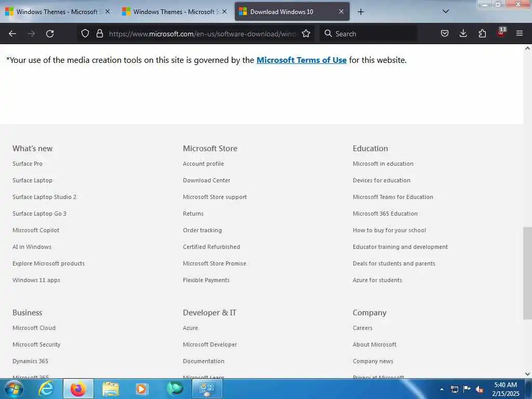Click the Search input box
This screenshot has width=532, height=399.
click(368, 34)
